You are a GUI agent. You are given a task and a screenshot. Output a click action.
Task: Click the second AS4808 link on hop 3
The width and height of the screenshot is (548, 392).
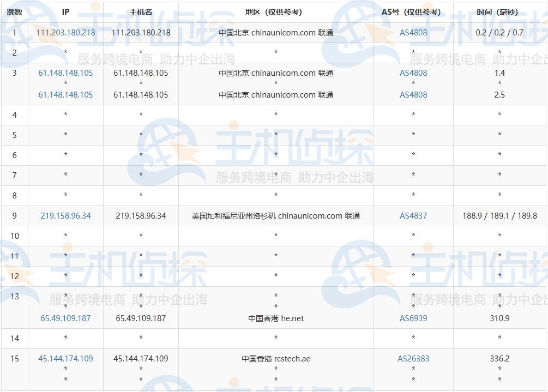(x=413, y=94)
